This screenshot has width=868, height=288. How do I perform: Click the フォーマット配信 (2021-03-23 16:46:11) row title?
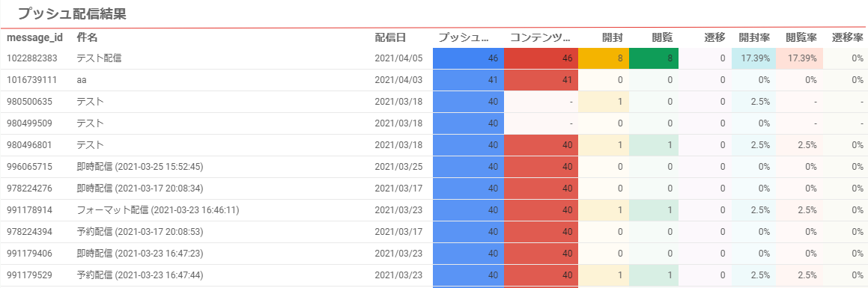158,210
